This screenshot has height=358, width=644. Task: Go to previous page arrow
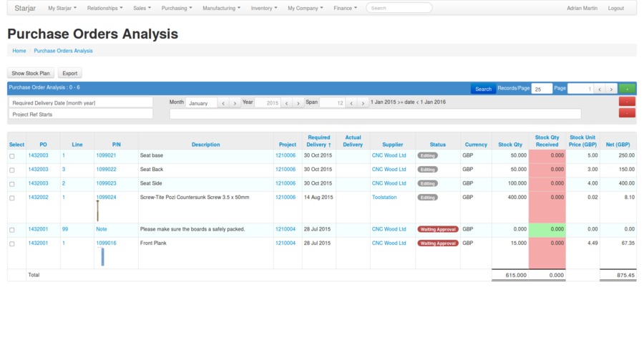tap(600, 89)
